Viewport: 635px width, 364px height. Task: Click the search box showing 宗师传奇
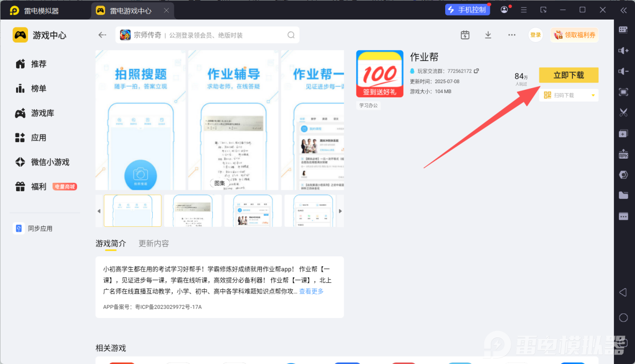click(207, 35)
